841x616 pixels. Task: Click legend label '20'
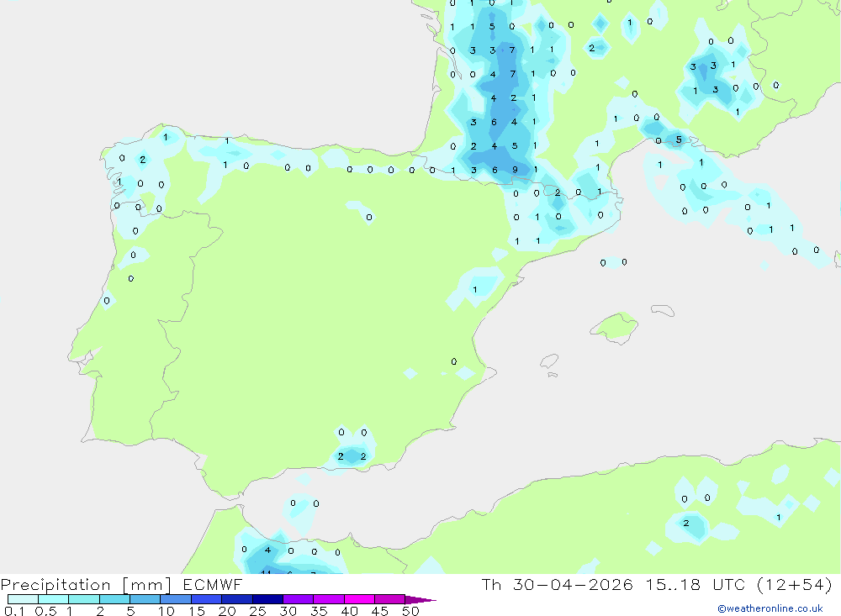227,611
